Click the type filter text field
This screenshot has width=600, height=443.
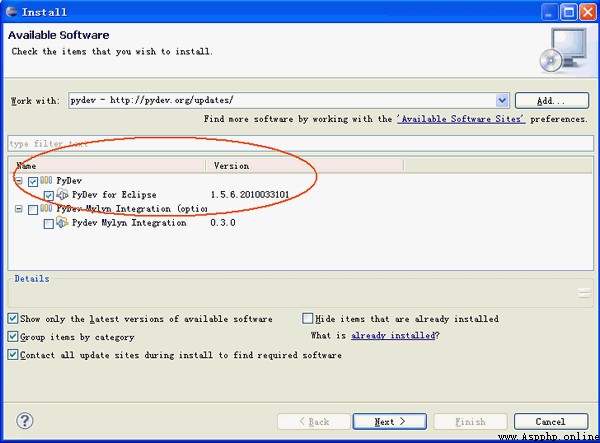point(300,143)
